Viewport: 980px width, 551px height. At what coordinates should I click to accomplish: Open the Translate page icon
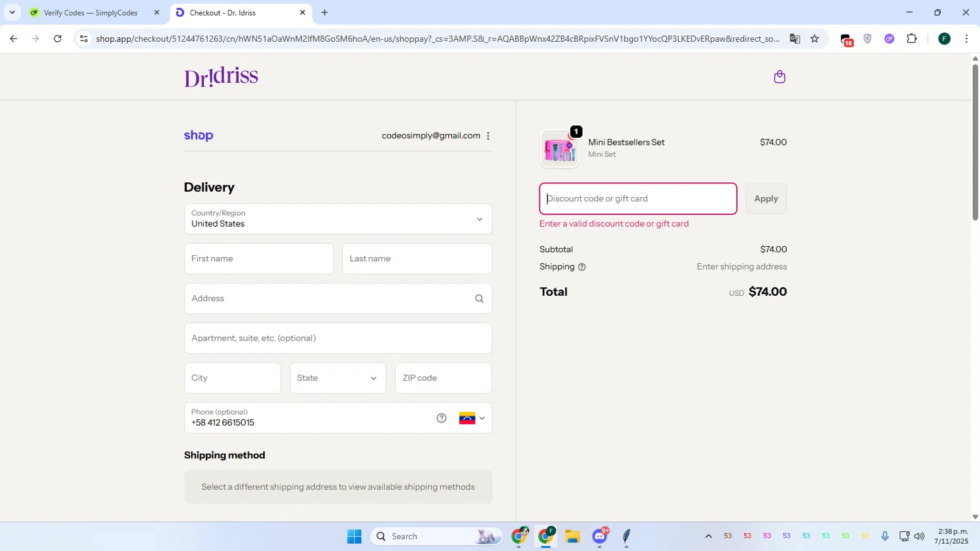794,39
